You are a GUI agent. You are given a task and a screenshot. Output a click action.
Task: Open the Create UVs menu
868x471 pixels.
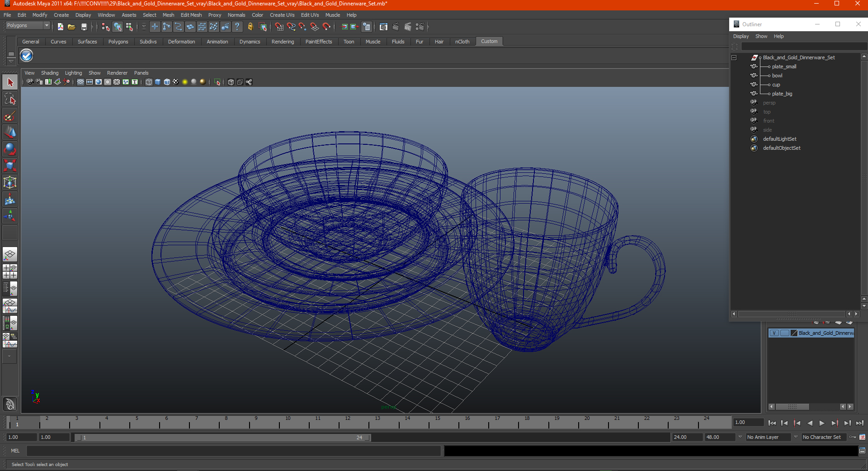(282, 15)
